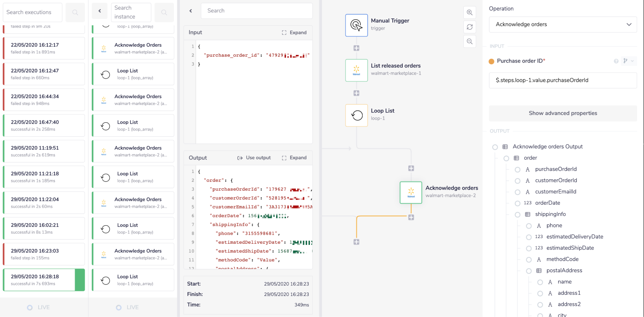
Task: Click Use output button
Action: click(254, 158)
